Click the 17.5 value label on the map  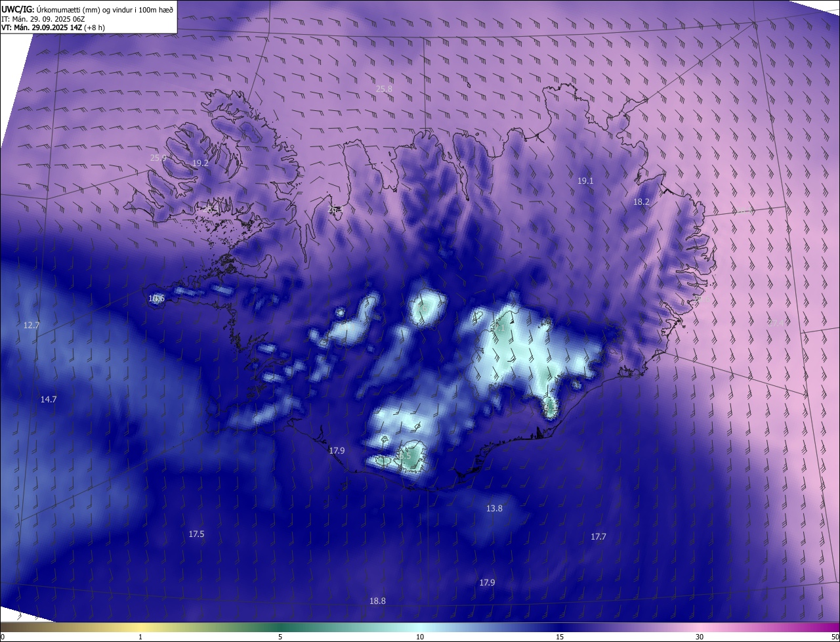196,534
